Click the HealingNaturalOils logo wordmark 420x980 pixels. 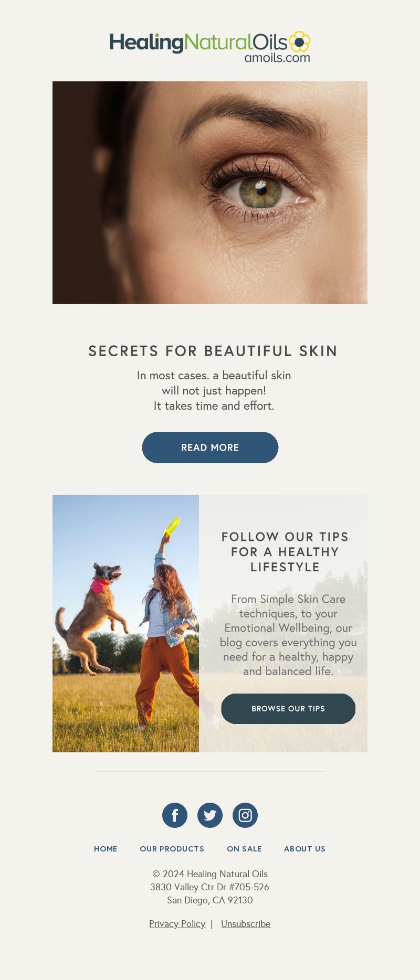[198, 43]
